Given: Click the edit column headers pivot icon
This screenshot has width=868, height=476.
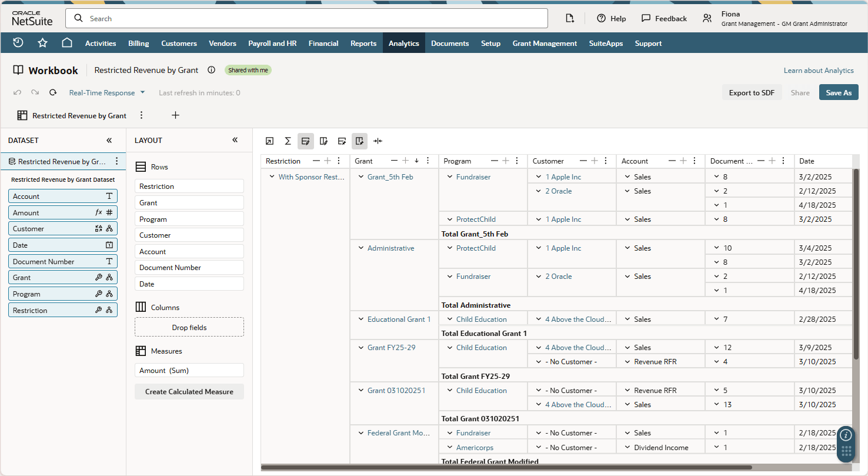Looking at the screenshot, I should [323, 141].
